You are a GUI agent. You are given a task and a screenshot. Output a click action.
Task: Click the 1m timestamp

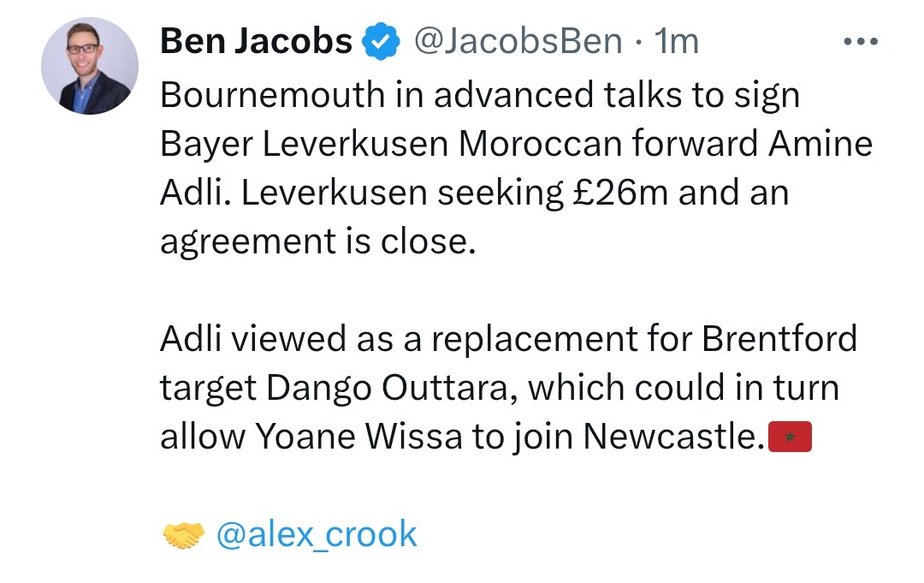pyautogui.click(x=677, y=41)
